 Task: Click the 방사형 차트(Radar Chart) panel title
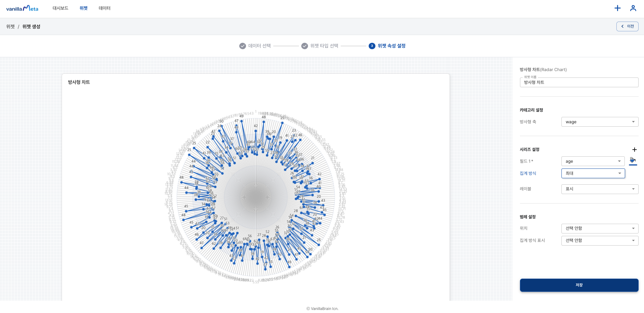543,70
